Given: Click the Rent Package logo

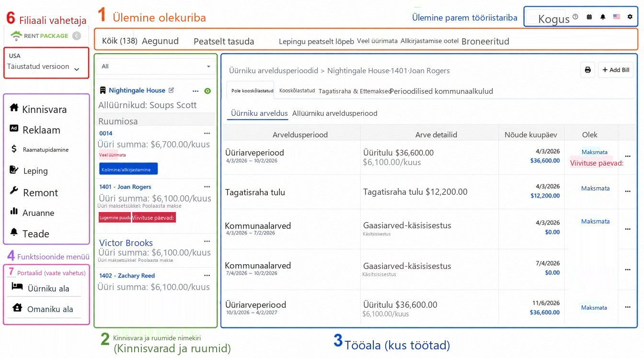Looking at the screenshot, I should 40,35.
